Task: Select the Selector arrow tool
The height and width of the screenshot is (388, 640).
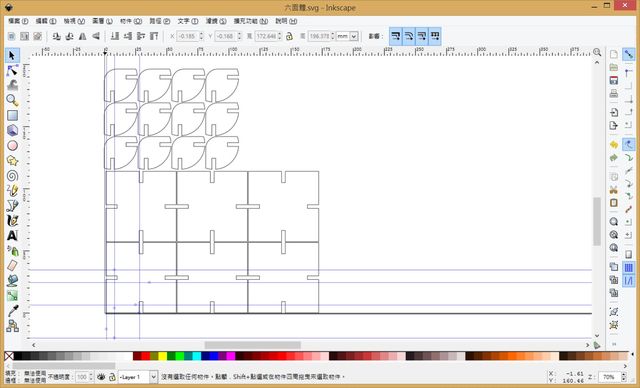Action: click(x=12, y=55)
